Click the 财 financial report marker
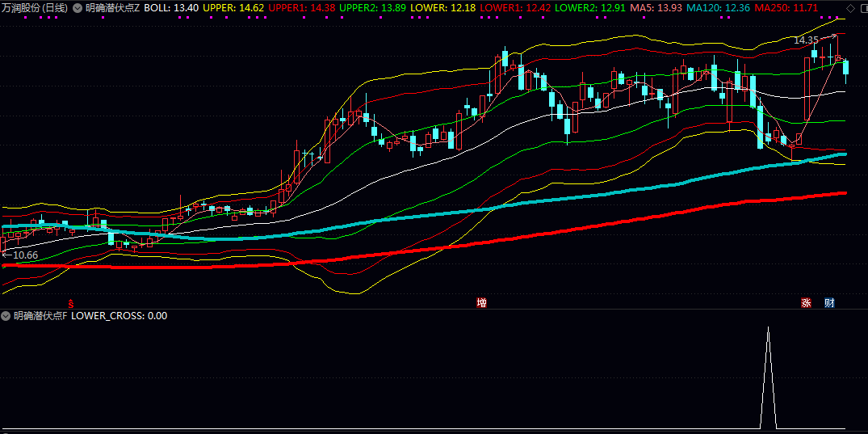The width and height of the screenshot is (868, 434). click(829, 302)
